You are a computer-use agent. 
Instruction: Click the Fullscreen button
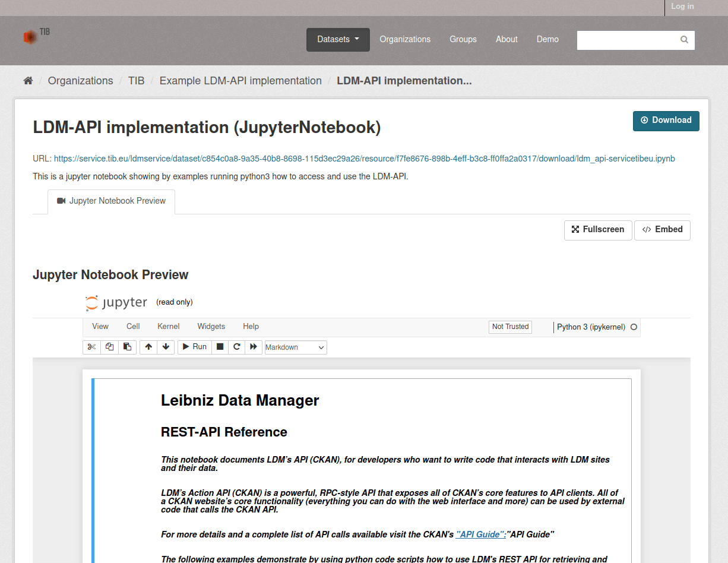[598, 230]
